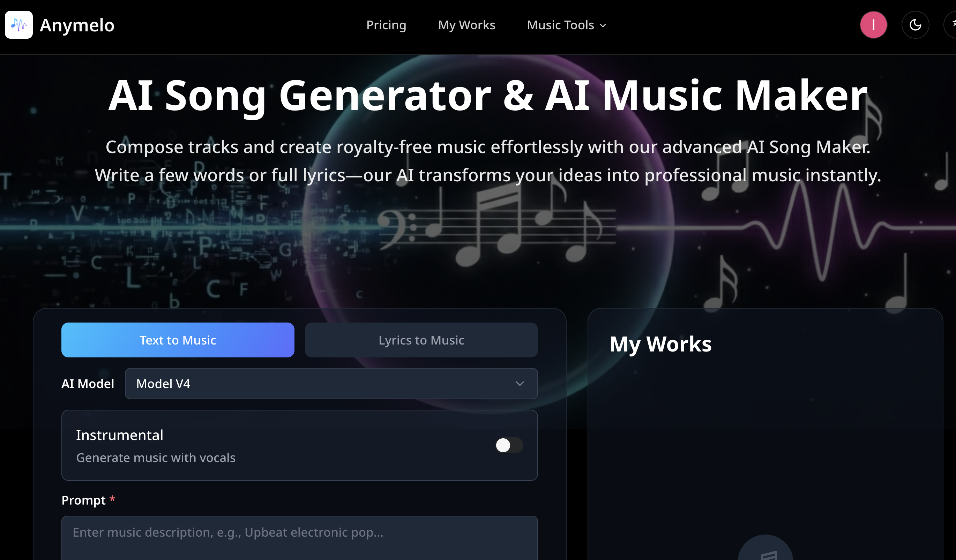This screenshot has height=560, width=956.
Task: Switch to the Lyrics to Music tab
Action: 421,340
